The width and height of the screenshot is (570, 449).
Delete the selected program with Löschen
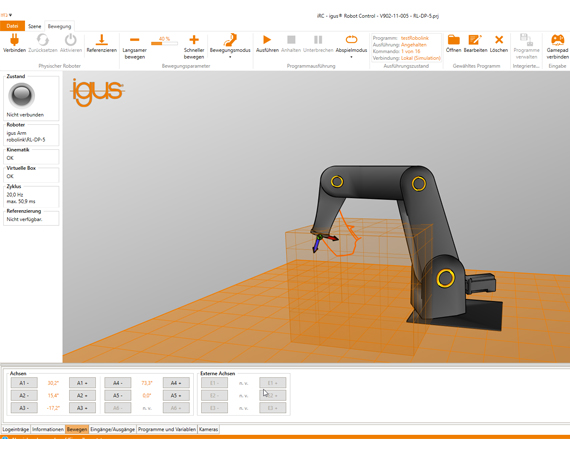tap(499, 40)
